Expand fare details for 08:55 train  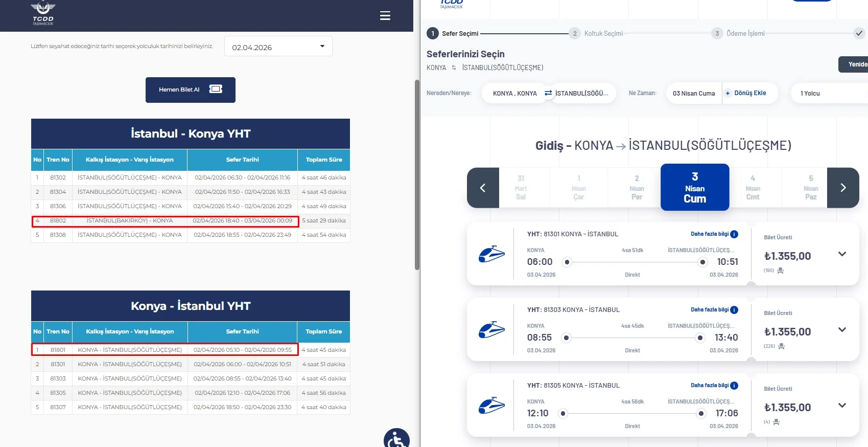pyautogui.click(x=842, y=330)
